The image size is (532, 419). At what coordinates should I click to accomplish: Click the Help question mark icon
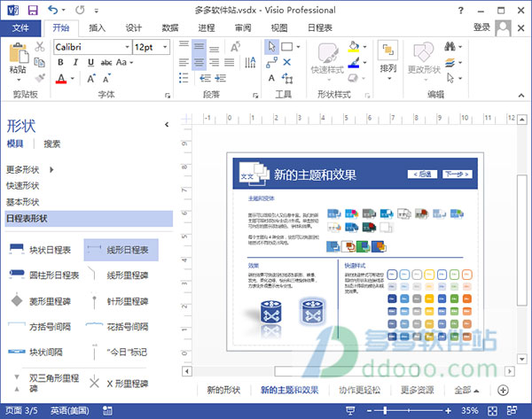[x=461, y=11]
